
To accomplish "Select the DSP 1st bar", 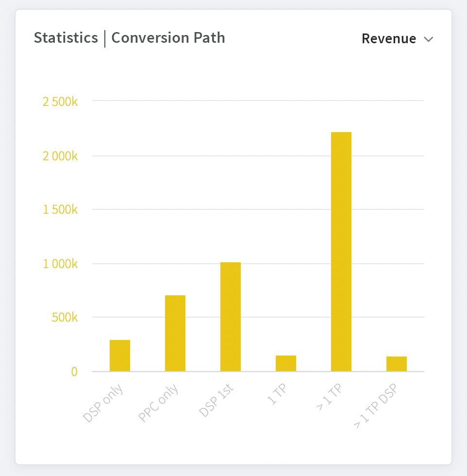I will [231, 317].
